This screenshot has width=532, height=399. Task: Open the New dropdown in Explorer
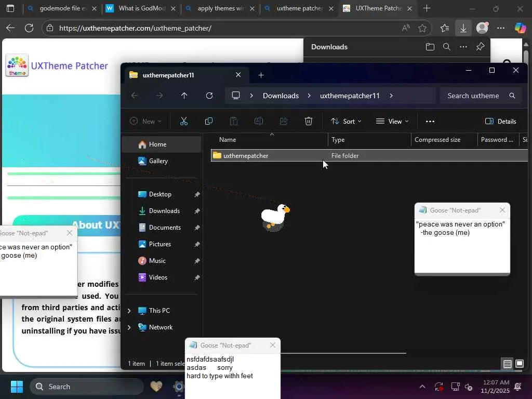[x=145, y=121]
